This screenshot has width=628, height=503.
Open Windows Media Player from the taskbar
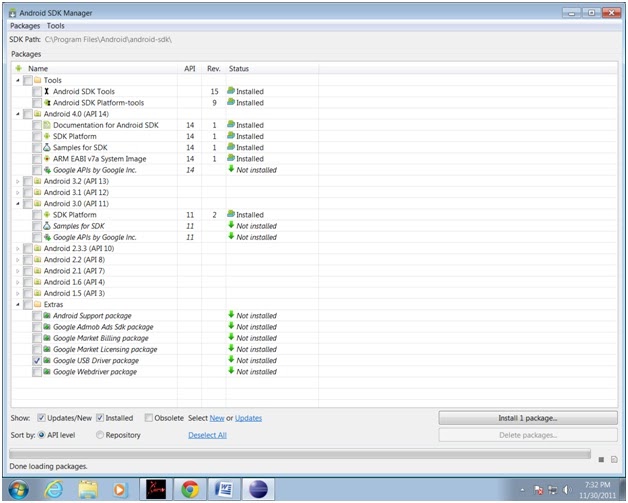click(x=119, y=489)
